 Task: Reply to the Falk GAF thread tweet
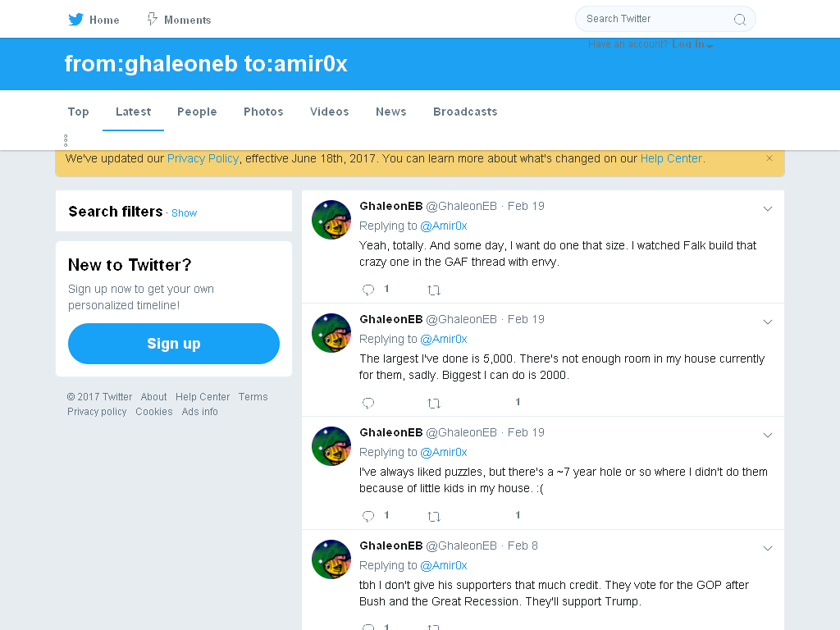368,290
